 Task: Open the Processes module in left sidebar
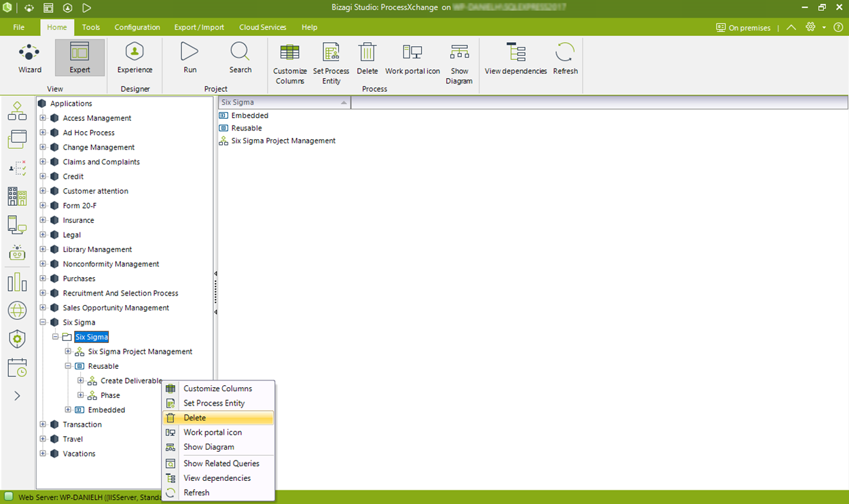pos(17,111)
